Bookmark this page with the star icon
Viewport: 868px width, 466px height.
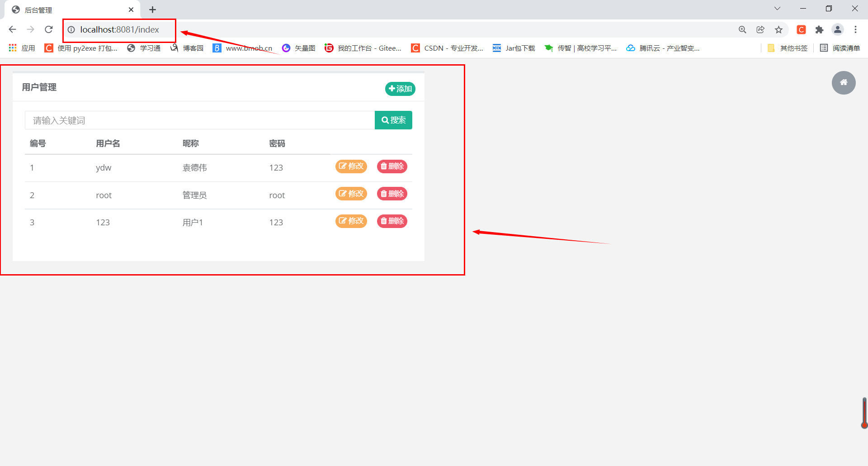click(x=778, y=29)
